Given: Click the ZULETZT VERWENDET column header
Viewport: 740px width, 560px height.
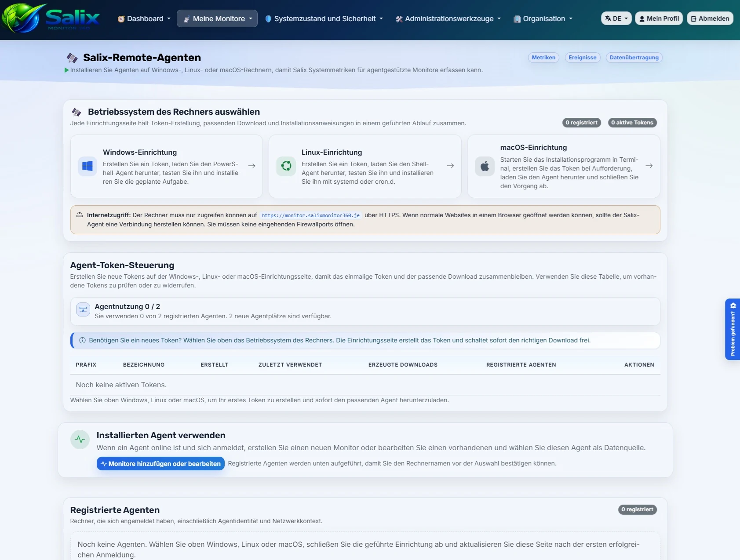Looking at the screenshot, I should [290, 365].
